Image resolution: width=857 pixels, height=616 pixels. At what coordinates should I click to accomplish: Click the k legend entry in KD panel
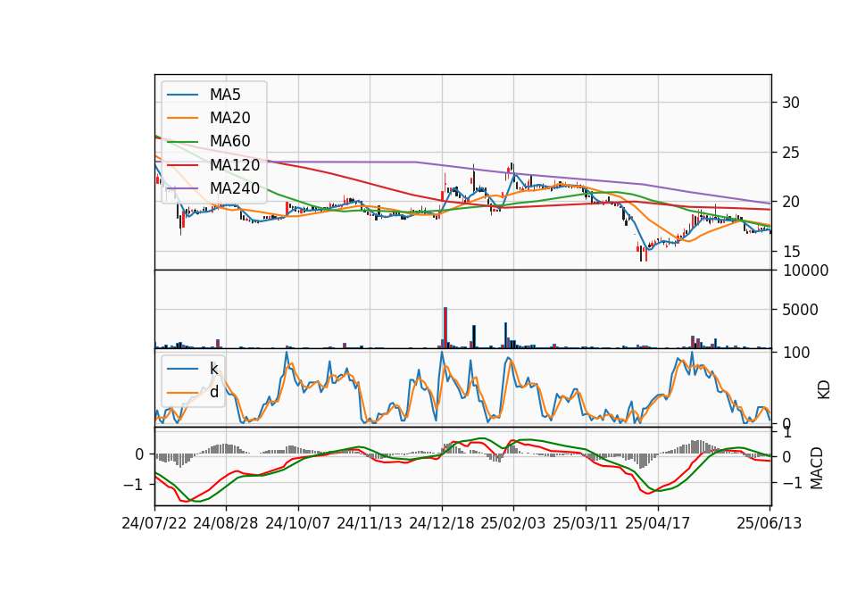point(214,369)
